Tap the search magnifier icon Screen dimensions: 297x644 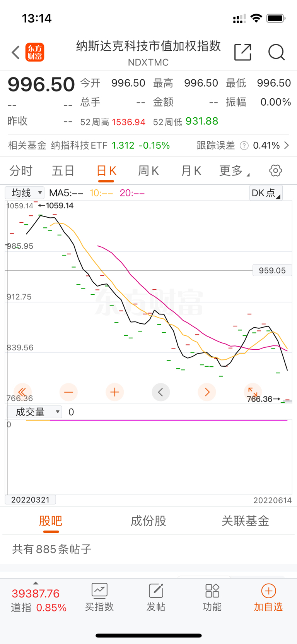[277, 52]
